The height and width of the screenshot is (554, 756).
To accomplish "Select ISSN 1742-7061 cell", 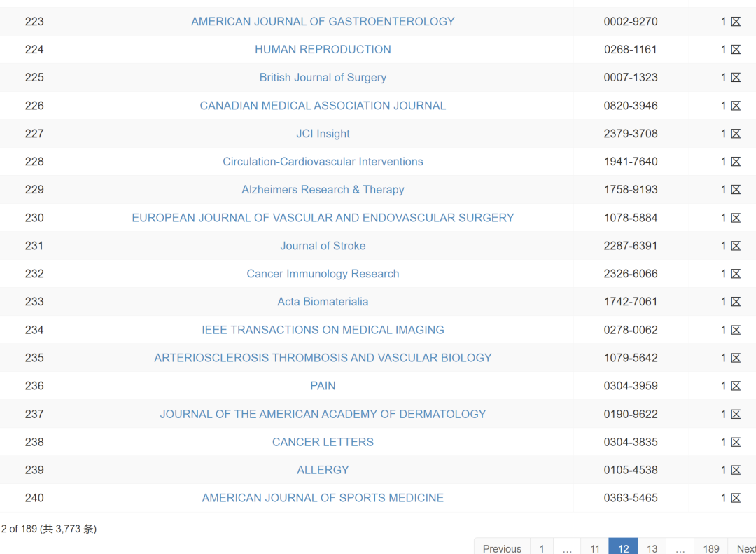I will (631, 302).
